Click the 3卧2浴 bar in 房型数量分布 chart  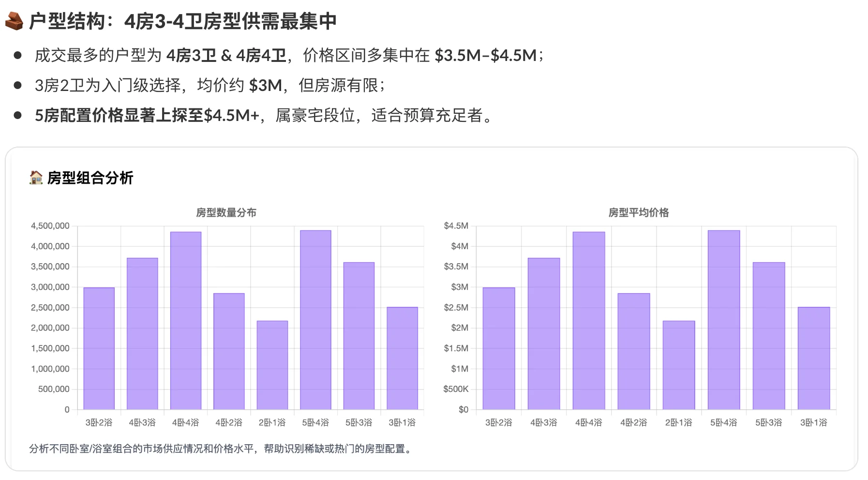pos(99,348)
